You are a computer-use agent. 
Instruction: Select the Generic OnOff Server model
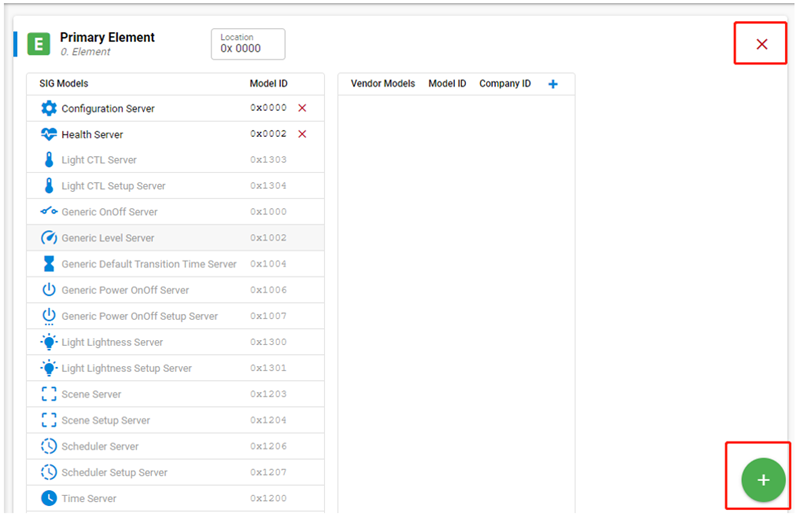pyautogui.click(x=109, y=212)
